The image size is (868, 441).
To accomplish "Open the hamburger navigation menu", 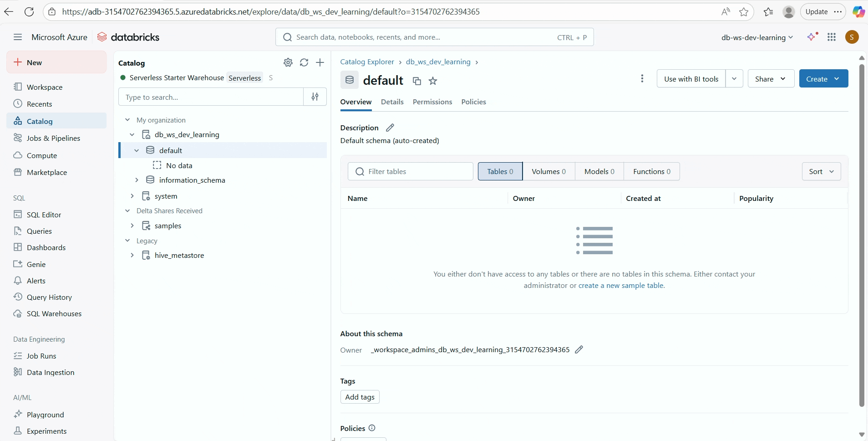I will pyautogui.click(x=18, y=37).
